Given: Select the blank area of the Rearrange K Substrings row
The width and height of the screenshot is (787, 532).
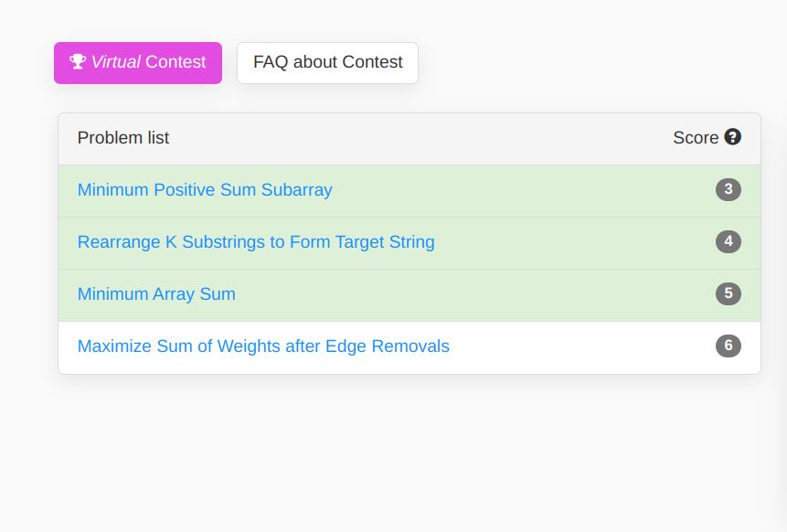Looking at the screenshot, I should pyautogui.click(x=572, y=243).
